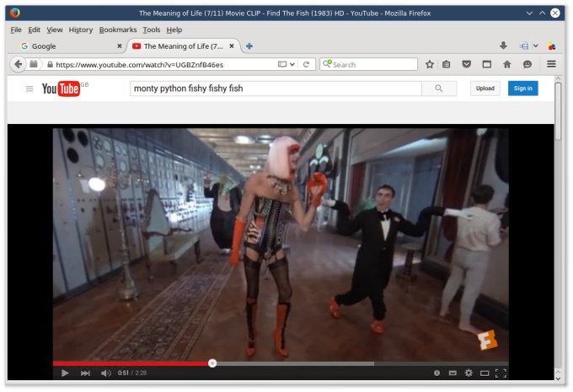Open the synced tabs icon in tab bar
Viewport: 573px width, 392px height.
[524, 46]
